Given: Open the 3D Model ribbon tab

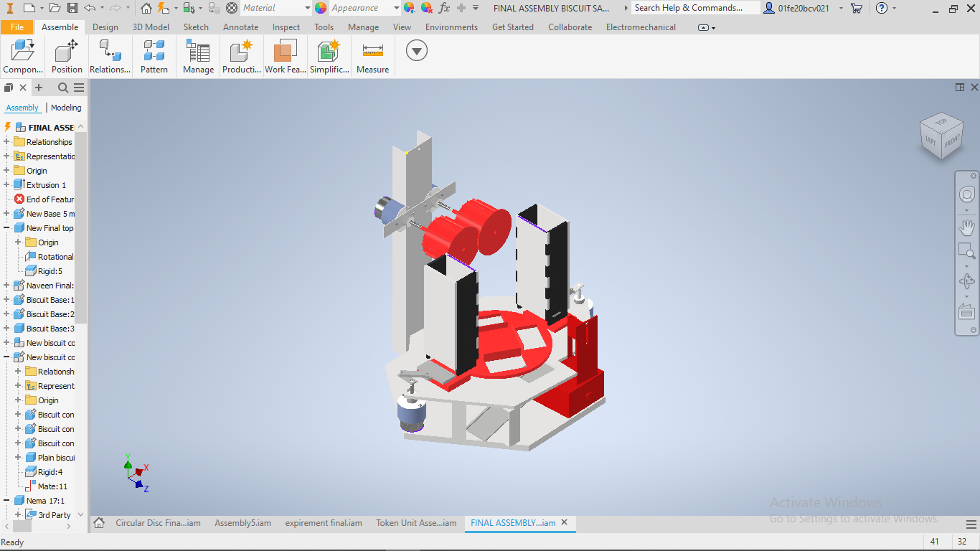Looking at the screenshot, I should tap(151, 27).
